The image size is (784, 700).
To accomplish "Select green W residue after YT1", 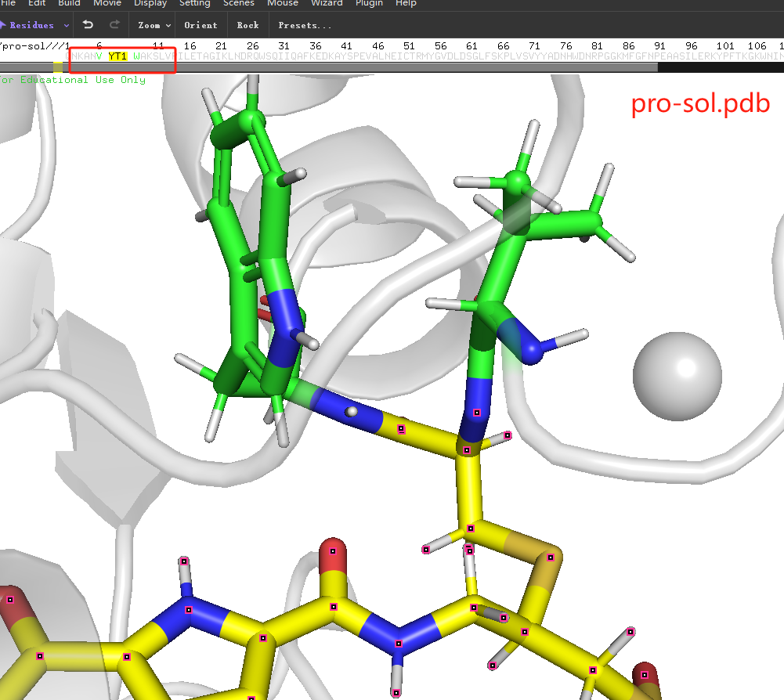I will pyautogui.click(x=136, y=56).
